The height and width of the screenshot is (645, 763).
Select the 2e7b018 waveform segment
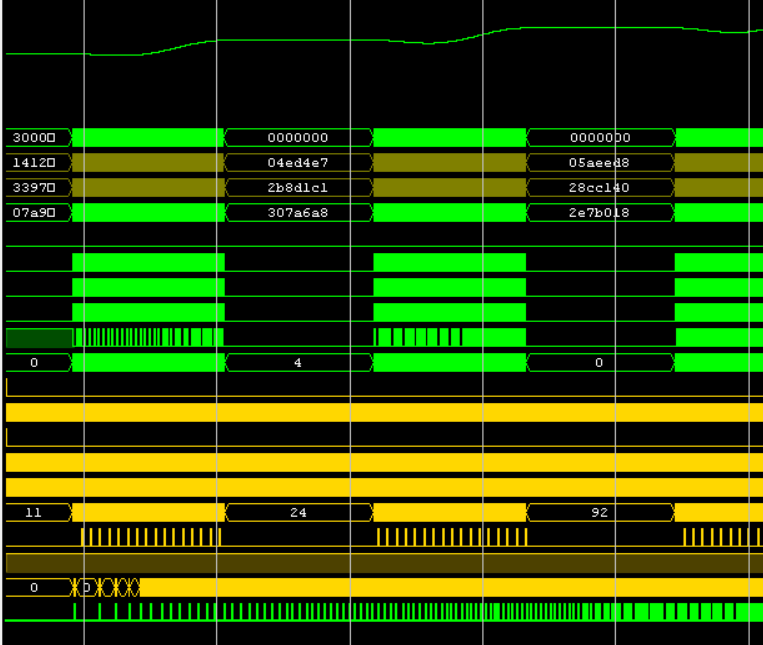pyautogui.click(x=600, y=213)
